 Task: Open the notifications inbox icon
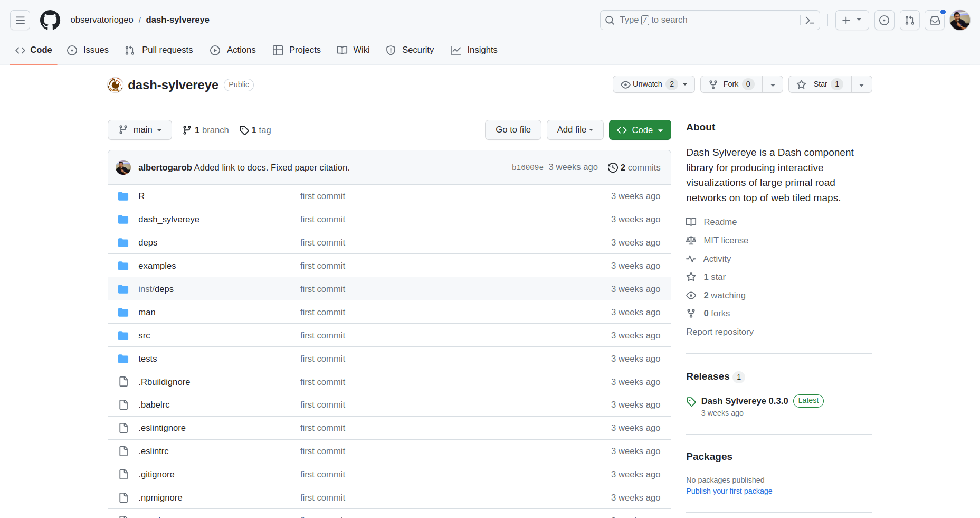(935, 20)
